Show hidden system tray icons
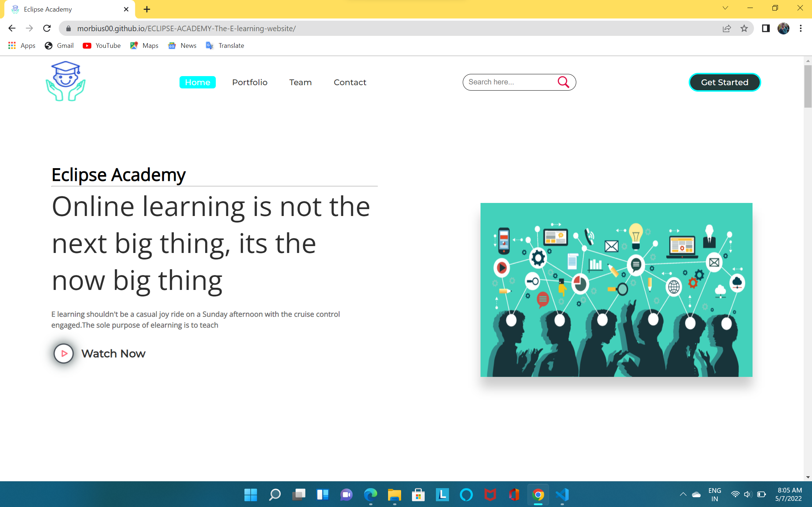 point(683,494)
